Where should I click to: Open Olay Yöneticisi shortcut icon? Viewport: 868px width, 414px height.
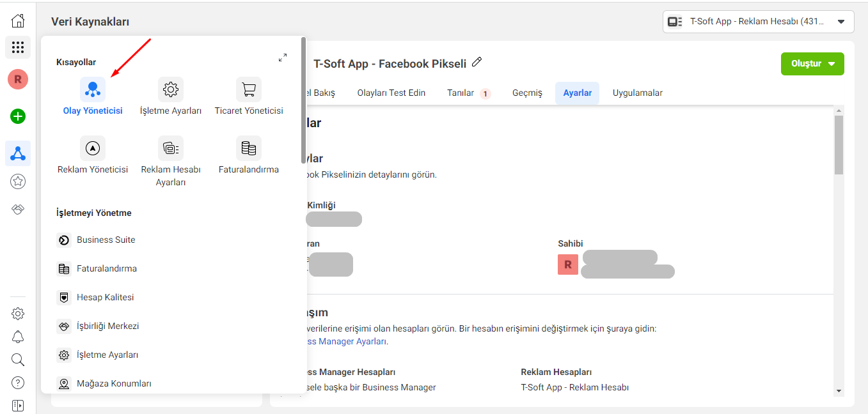93,89
